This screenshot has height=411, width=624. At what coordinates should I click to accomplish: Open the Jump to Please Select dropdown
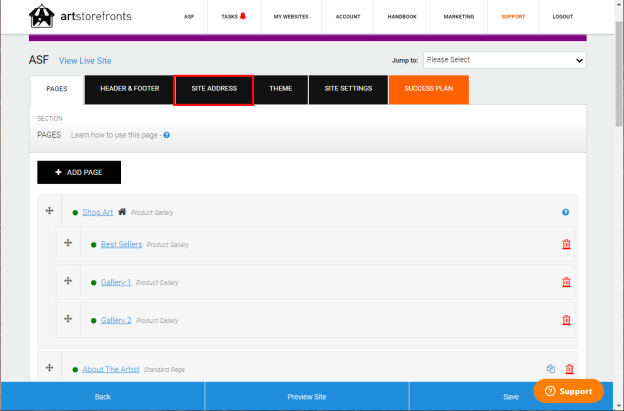click(x=504, y=60)
